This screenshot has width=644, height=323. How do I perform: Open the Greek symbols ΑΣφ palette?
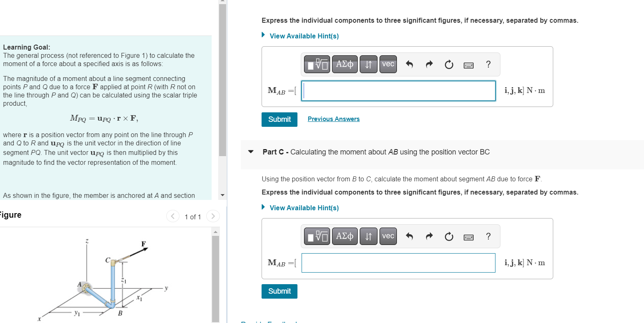coord(344,64)
